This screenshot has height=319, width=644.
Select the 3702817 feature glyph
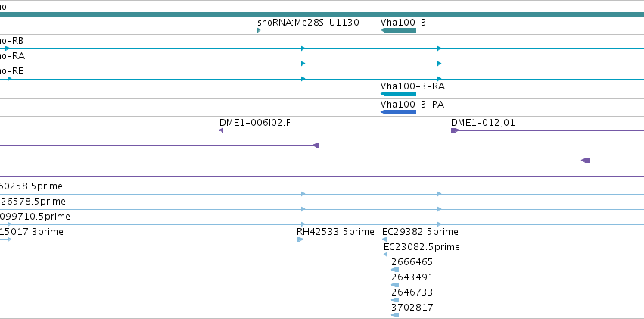pos(395,315)
